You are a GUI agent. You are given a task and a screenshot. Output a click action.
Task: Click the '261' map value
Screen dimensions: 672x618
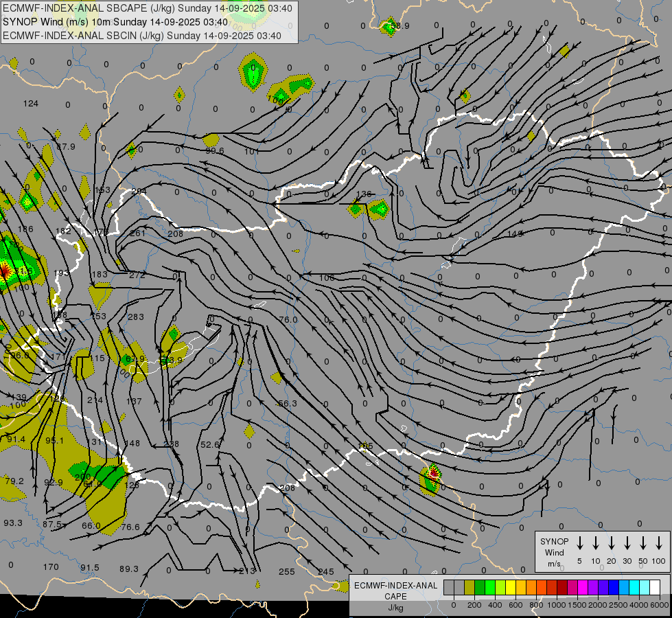(x=137, y=233)
